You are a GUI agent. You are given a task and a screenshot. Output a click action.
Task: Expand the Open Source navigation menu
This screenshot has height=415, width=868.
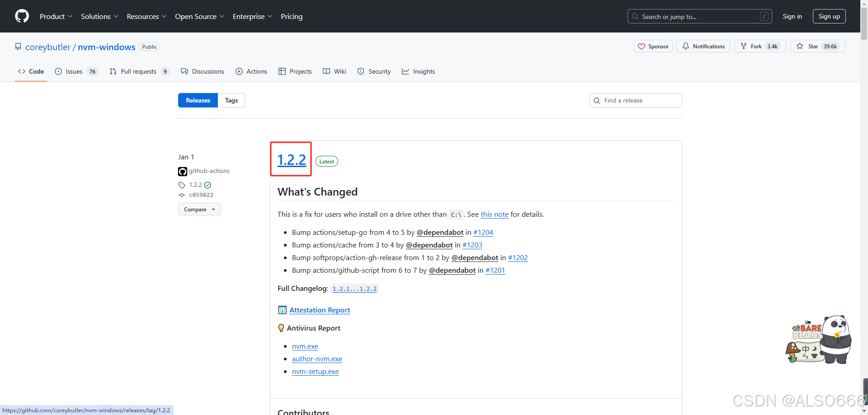(x=199, y=16)
